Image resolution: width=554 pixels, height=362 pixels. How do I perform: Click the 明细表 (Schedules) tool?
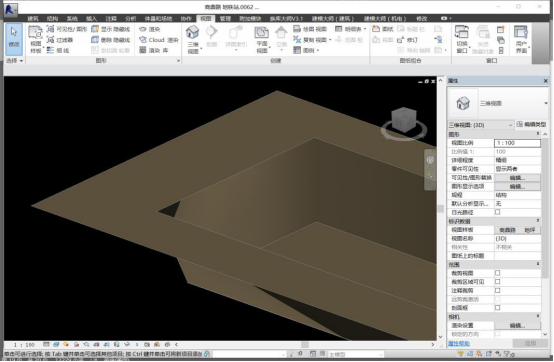[x=350, y=29]
